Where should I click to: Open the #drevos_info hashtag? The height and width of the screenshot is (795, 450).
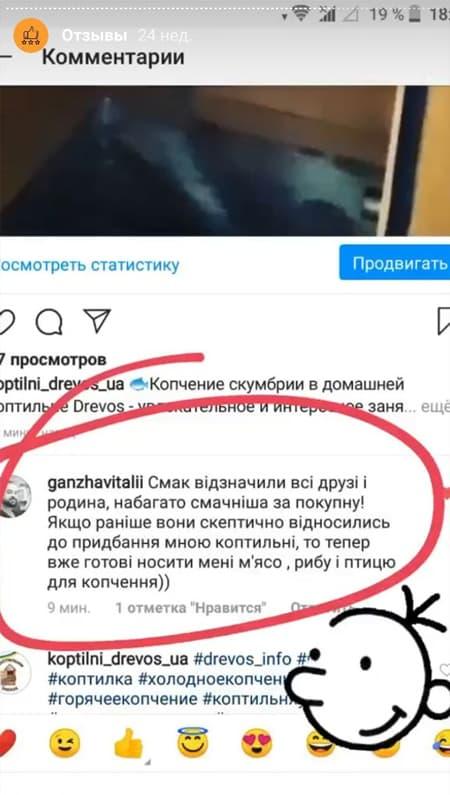coord(242,659)
